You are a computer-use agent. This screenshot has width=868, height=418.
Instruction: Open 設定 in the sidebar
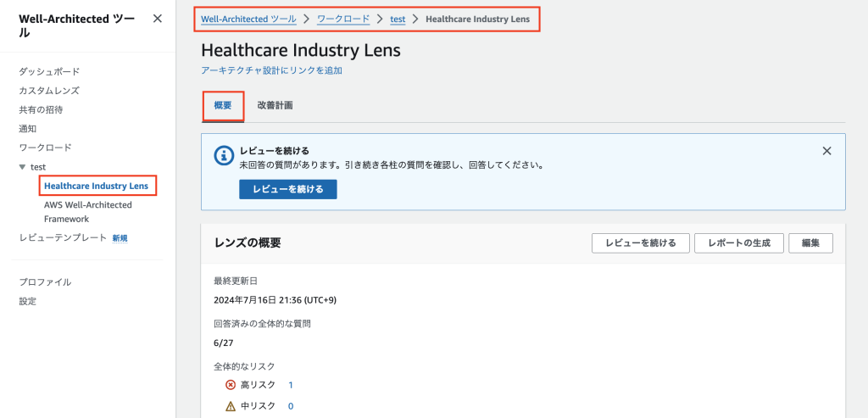click(28, 301)
